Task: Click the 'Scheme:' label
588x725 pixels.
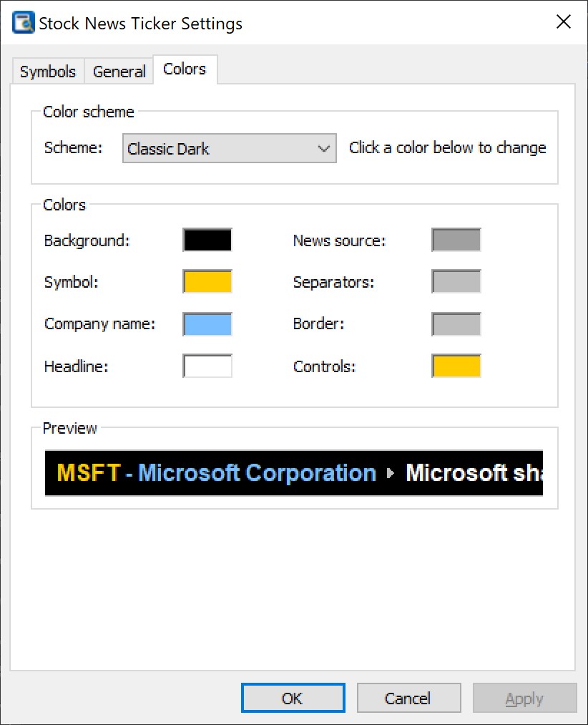Action: 74,147
